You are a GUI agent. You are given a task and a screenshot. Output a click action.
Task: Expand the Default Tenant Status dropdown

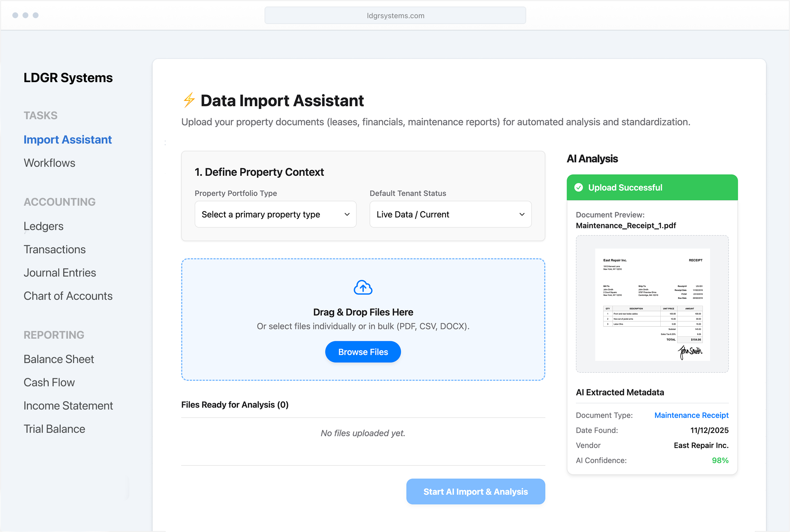[450, 214]
